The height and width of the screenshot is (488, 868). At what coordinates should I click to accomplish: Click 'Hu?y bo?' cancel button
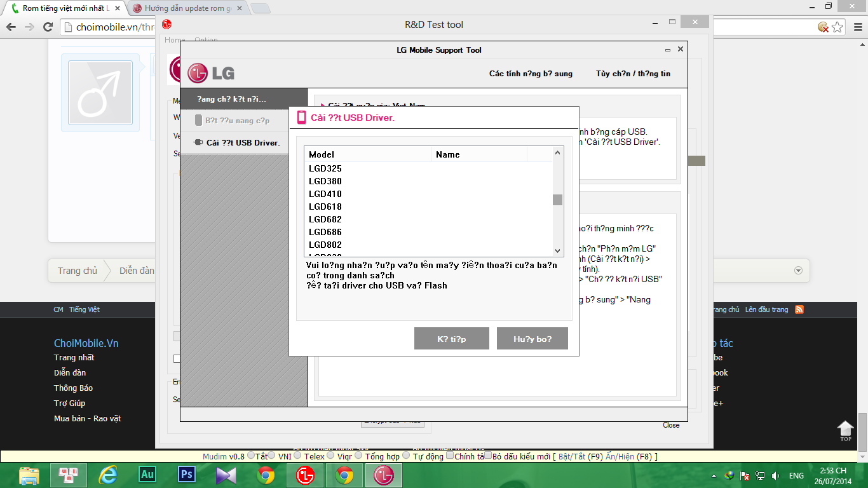click(532, 339)
